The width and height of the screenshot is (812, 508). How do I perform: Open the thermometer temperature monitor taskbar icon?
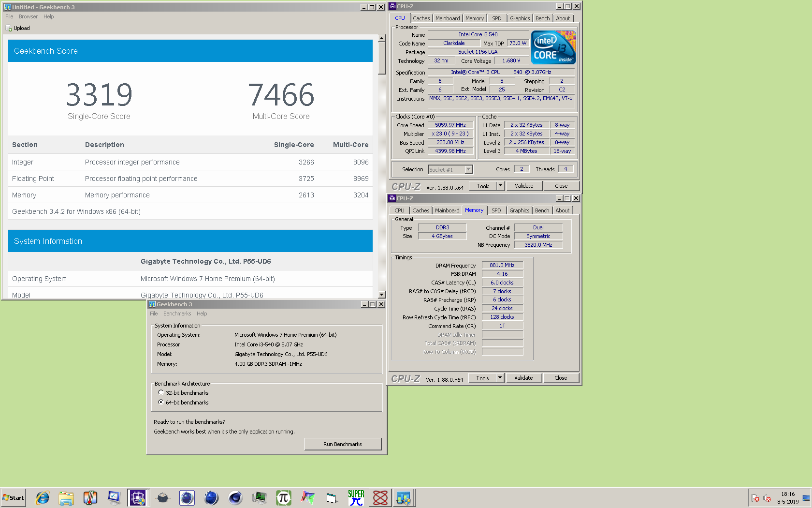(90, 497)
